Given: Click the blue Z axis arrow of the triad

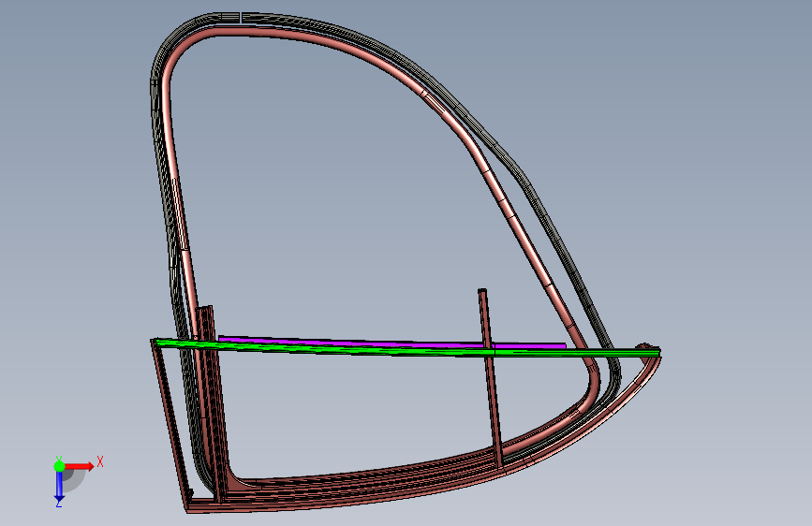Looking at the screenshot, I should (59, 486).
